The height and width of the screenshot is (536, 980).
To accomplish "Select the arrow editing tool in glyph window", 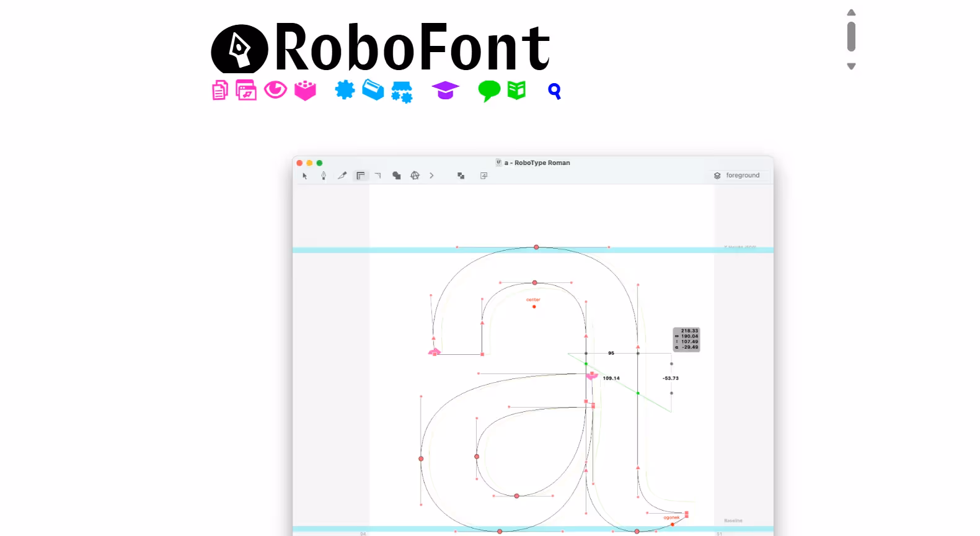I will click(x=304, y=176).
